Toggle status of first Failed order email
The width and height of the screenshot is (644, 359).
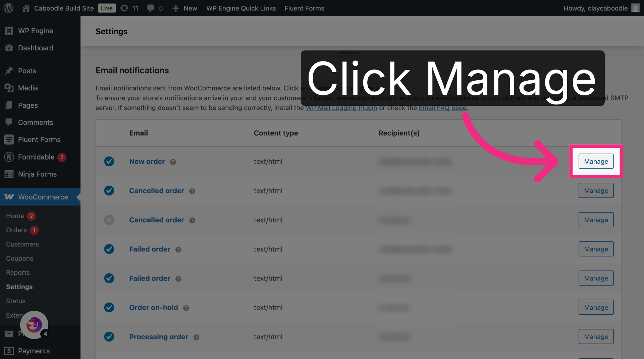tap(109, 249)
